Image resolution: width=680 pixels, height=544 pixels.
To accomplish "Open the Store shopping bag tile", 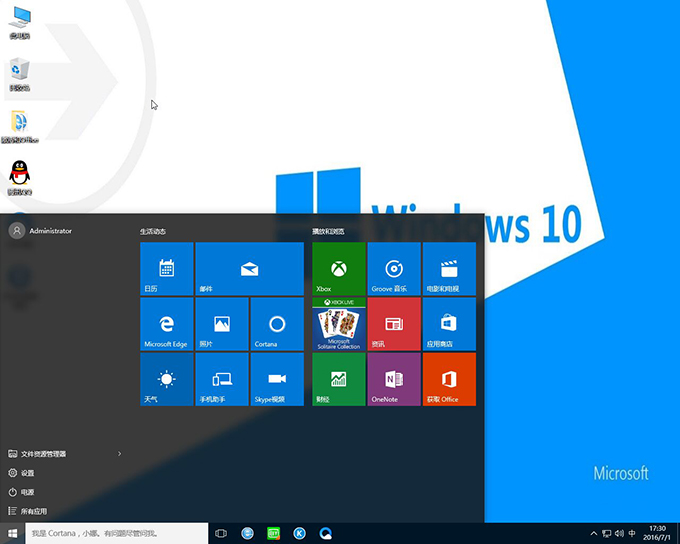I will [449, 324].
